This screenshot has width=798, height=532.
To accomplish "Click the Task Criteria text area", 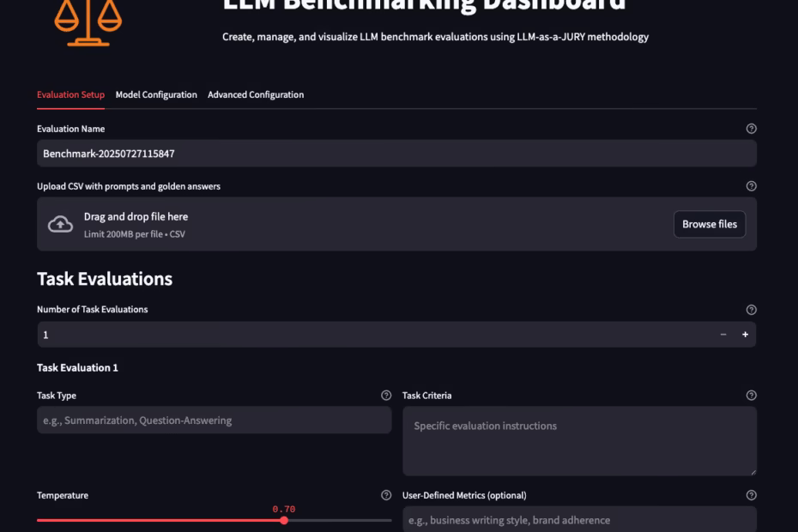I will [579, 441].
